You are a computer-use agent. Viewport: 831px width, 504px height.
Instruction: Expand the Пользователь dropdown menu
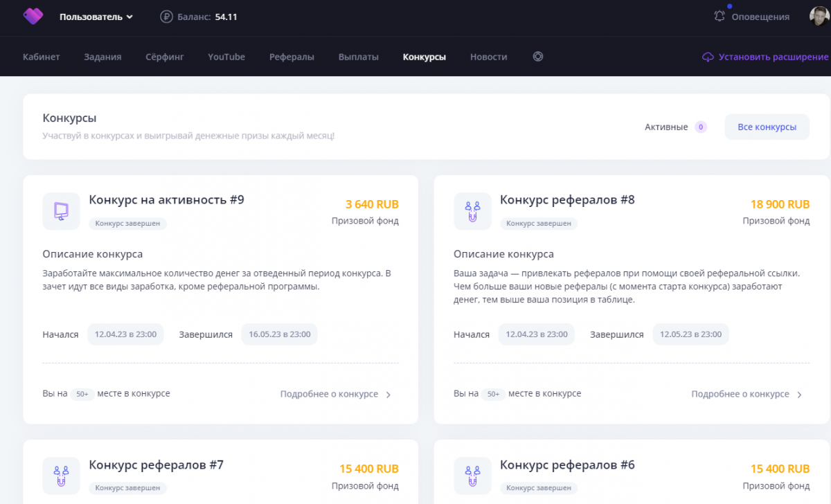(x=96, y=17)
